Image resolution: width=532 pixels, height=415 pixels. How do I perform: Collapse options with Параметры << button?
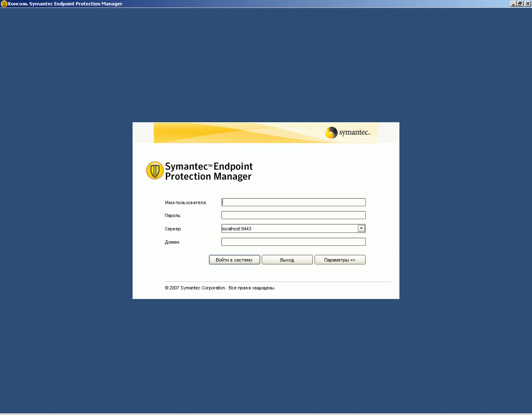(340, 260)
